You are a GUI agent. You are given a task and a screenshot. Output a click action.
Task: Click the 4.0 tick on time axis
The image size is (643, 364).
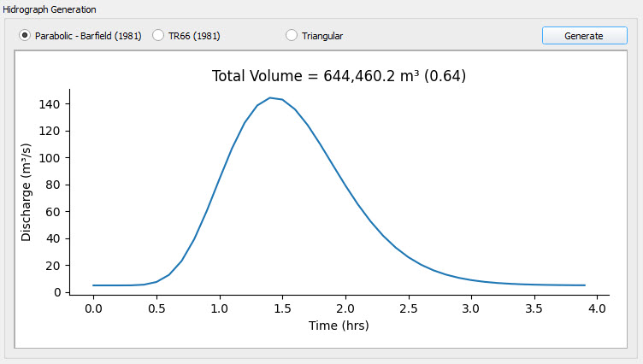597,308
